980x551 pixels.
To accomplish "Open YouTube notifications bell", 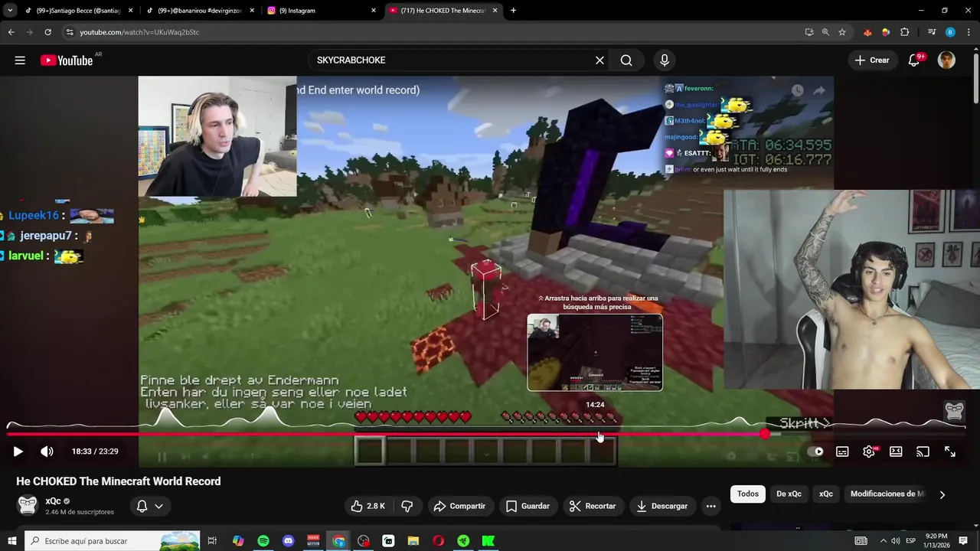I will coord(914,60).
